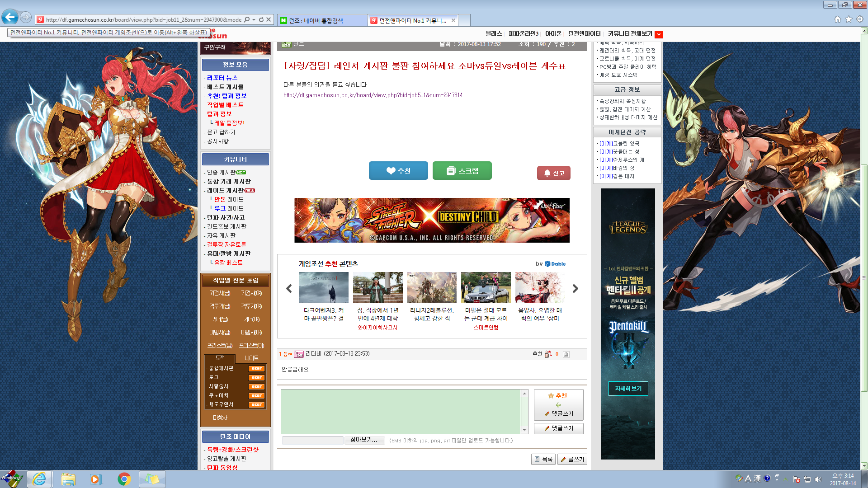
Task: Click the 목록 list button
Action: (543, 459)
